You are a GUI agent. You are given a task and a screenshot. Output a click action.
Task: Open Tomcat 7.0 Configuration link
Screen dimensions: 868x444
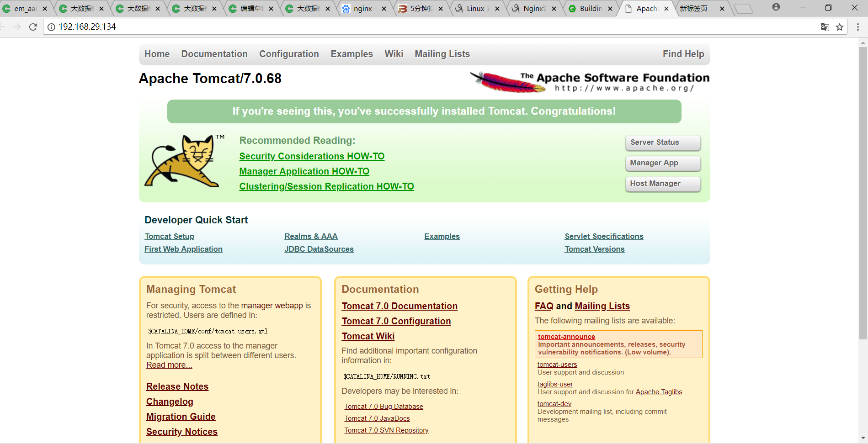click(396, 321)
